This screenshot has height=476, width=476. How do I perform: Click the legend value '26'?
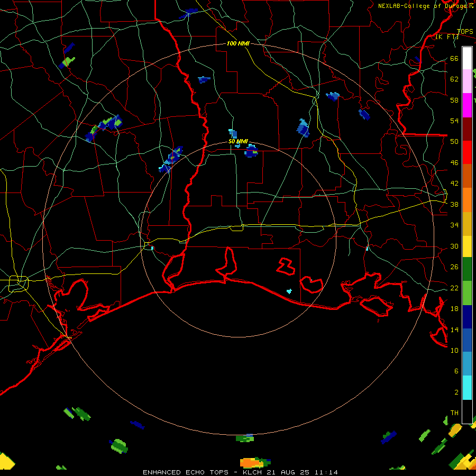(x=454, y=267)
